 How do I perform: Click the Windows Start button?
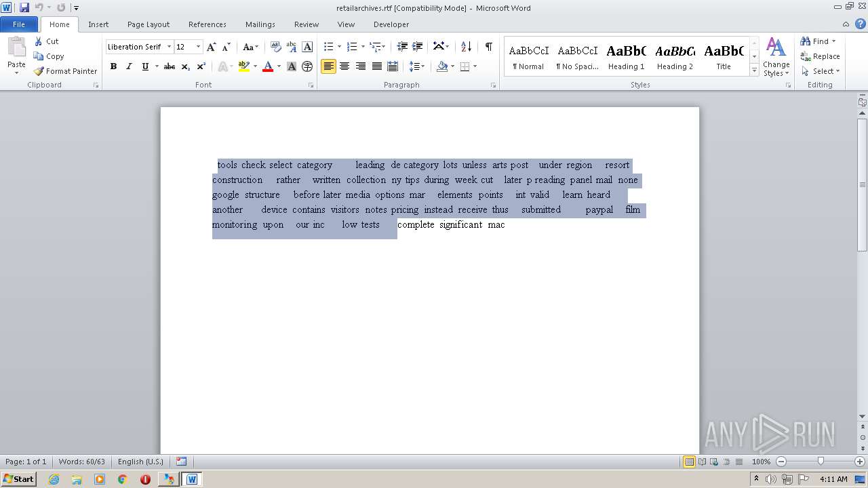tap(18, 479)
